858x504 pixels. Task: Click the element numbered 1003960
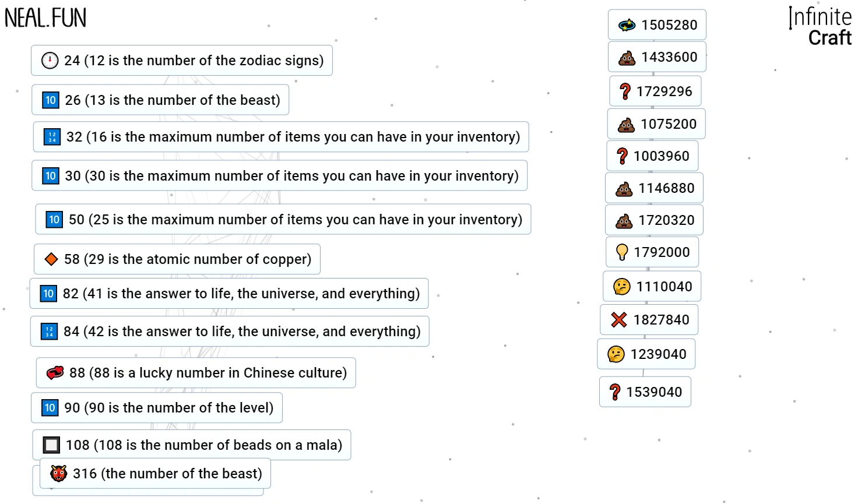click(x=652, y=156)
